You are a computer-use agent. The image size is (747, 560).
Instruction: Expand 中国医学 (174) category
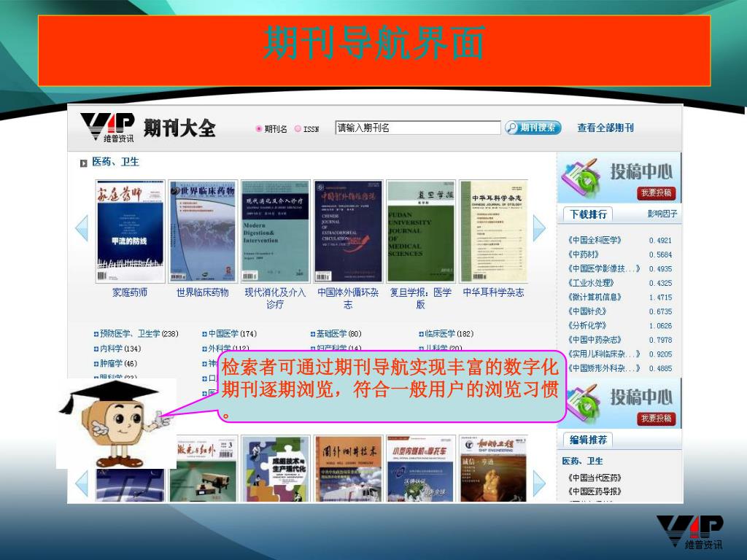tap(229, 334)
